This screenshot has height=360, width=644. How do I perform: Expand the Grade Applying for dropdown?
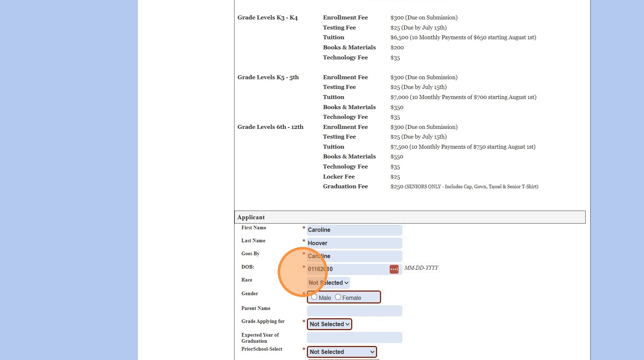tap(330, 324)
